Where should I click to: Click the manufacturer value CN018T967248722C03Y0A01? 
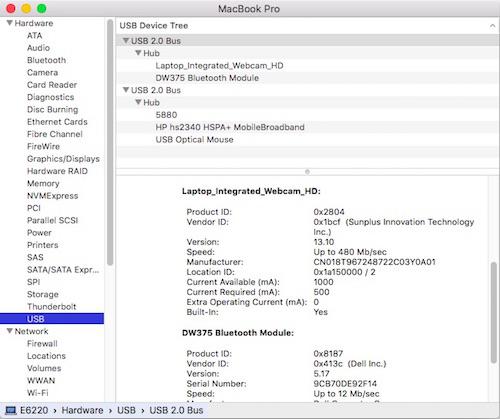[374, 262]
